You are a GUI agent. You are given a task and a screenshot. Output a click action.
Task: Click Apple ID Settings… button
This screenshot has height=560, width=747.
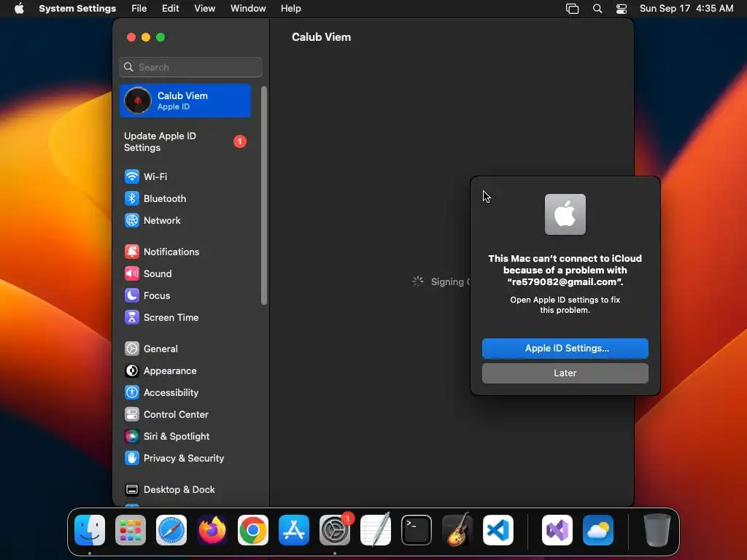(565, 348)
